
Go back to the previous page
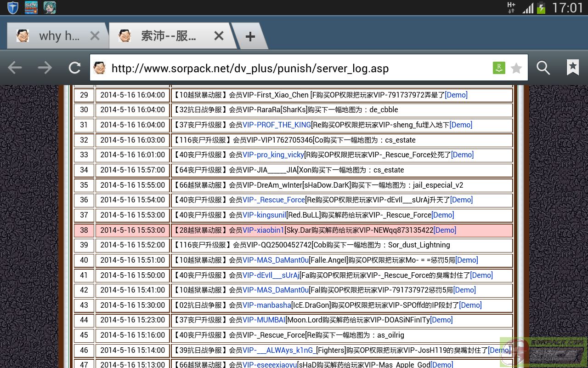[15, 68]
